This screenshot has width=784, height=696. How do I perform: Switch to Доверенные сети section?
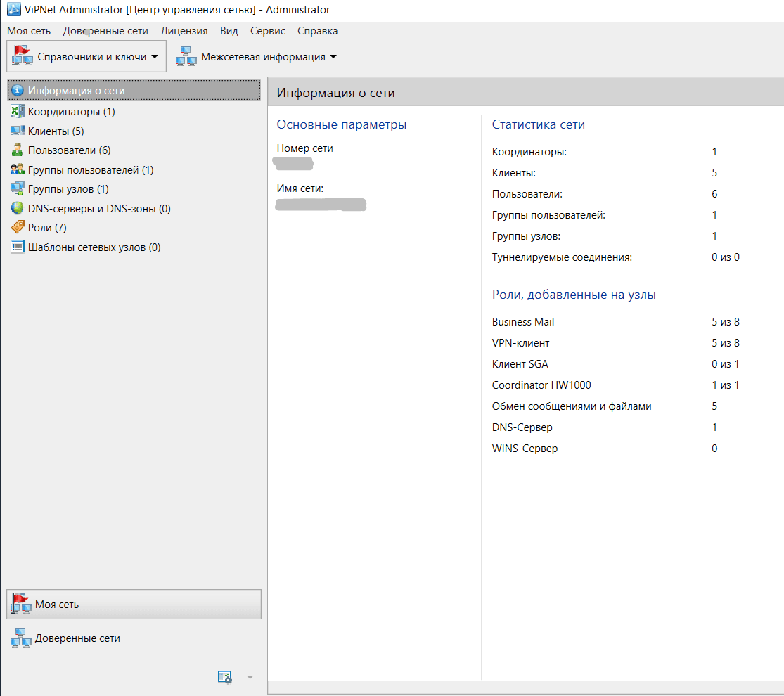click(x=77, y=638)
